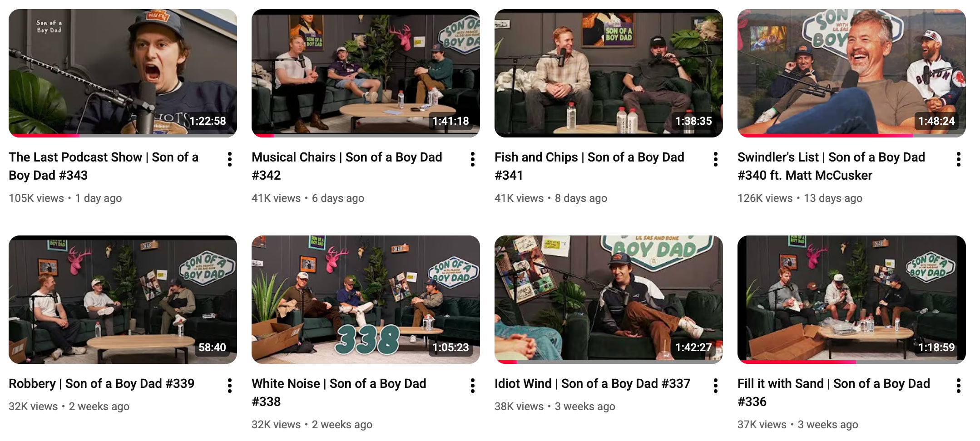Click the 1:22:58 duration badge
The width and height of the screenshot is (980, 441).
(208, 121)
